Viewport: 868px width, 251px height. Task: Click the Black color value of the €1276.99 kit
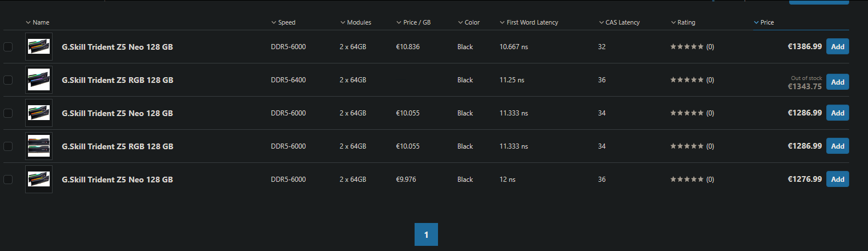(465, 180)
